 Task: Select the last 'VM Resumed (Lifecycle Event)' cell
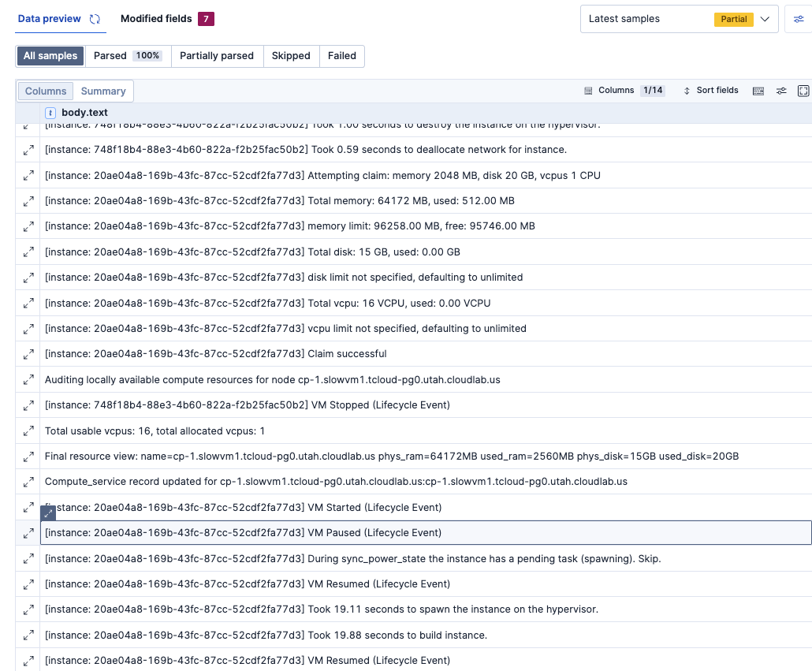click(x=426, y=660)
